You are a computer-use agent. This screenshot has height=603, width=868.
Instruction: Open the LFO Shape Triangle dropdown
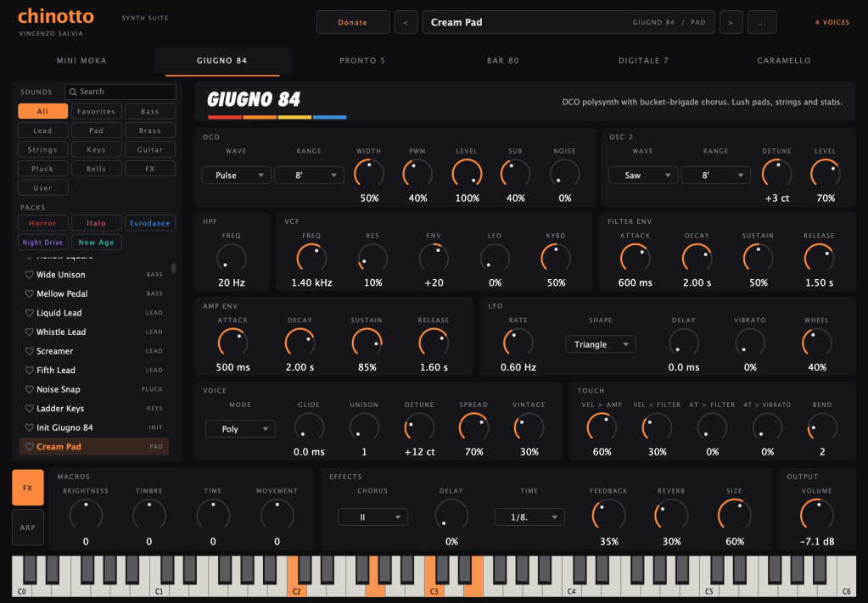601,344
